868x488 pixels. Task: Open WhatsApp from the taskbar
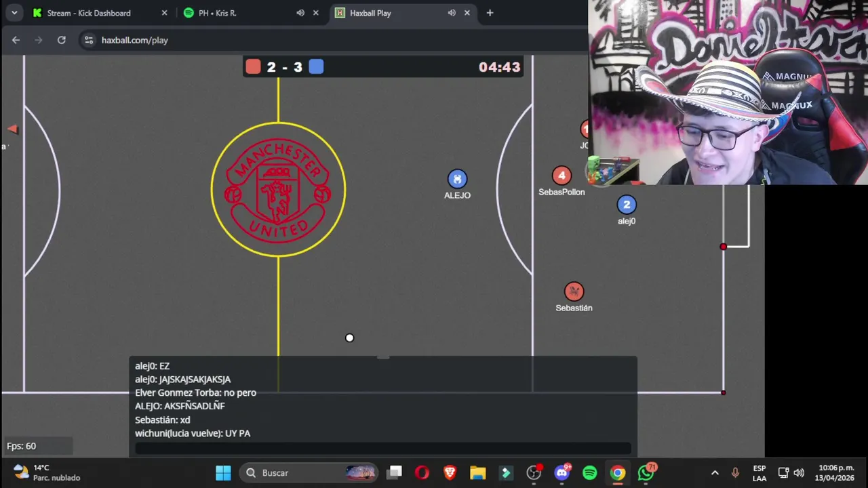click(646, 472)
